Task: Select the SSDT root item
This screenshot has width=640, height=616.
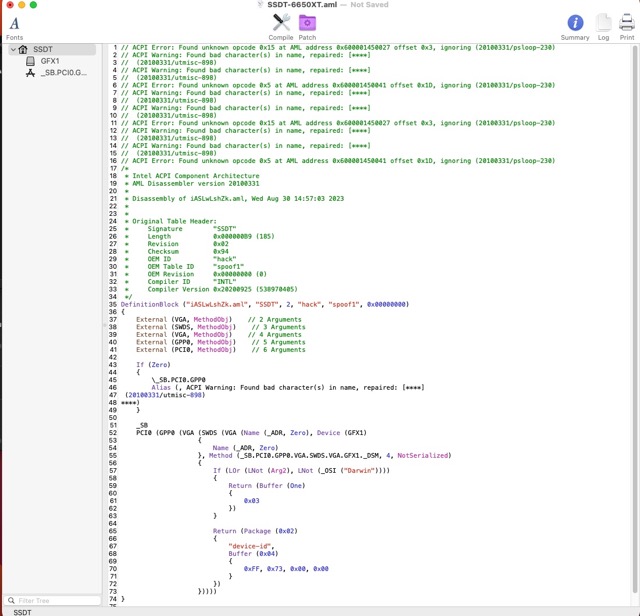Action: [x=42, y=49]
